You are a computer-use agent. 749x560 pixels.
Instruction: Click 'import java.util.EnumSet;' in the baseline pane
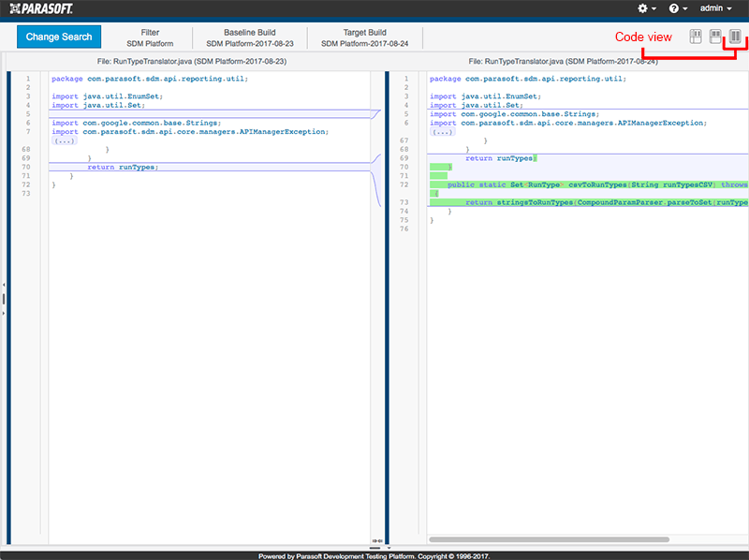coord(107,96)
